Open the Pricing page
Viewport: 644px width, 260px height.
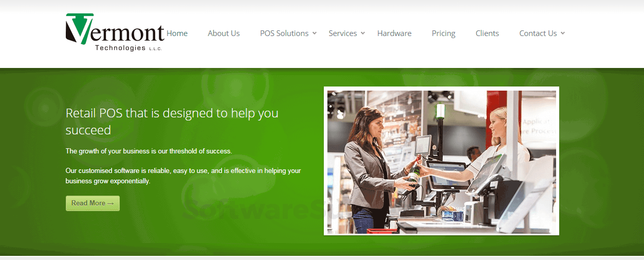point(444,33)
